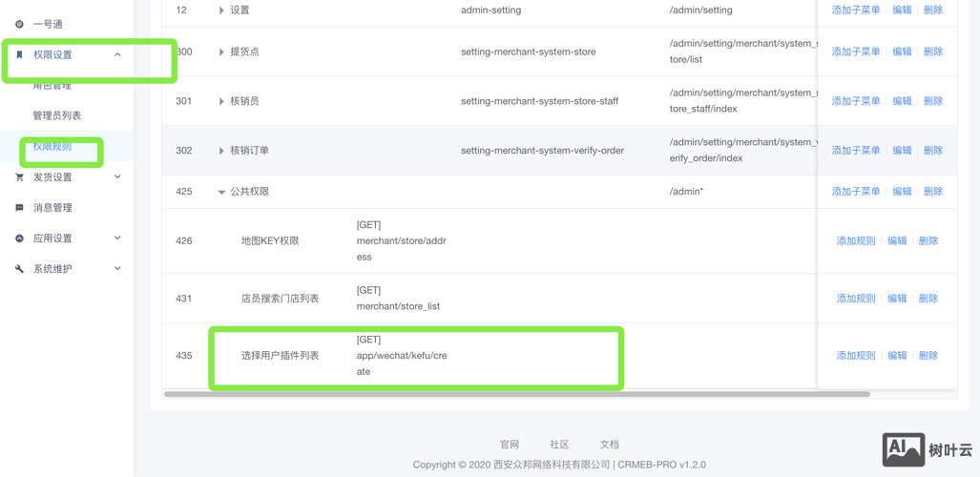Open the 消息管理 menu item
Viewport: 980px width, 477px height.
click(x=52, y=208)
